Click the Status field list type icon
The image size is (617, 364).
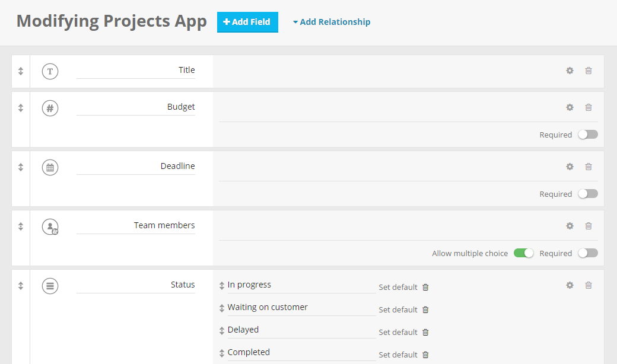coord(50,286)
